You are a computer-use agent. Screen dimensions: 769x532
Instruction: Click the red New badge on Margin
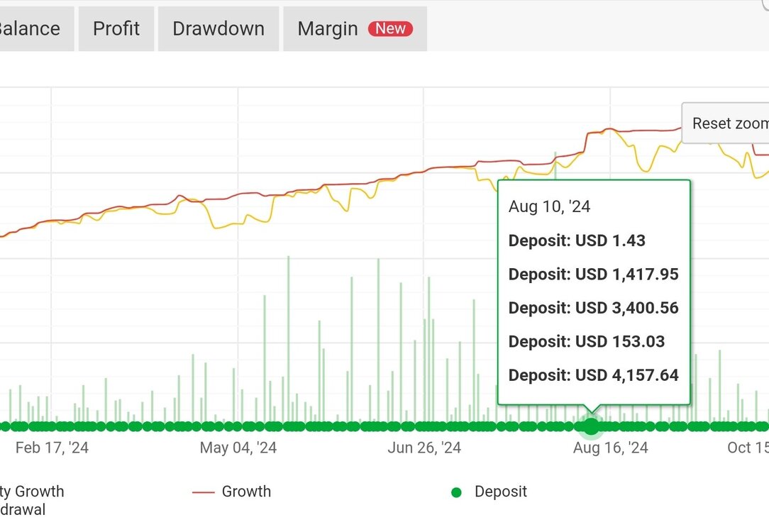point(390,29)
